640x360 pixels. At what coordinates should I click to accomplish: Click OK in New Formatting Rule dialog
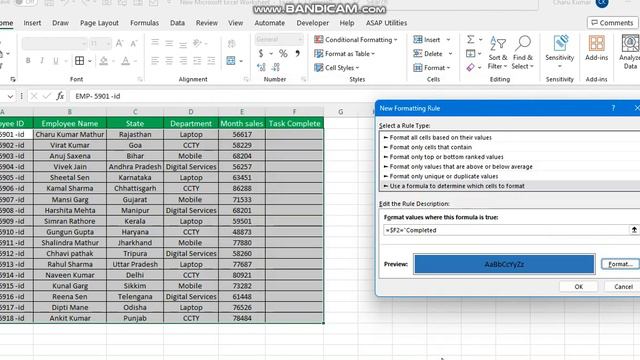(x=578, y=287)
